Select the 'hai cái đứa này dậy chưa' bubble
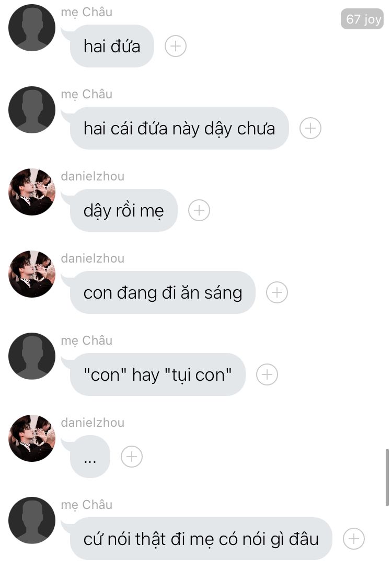This screenshot has height=568, width=392. coord(179,128)
